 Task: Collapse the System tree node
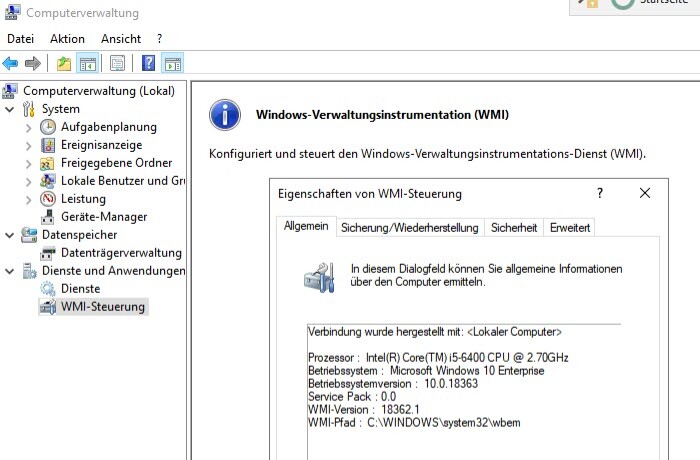(9, 109)
